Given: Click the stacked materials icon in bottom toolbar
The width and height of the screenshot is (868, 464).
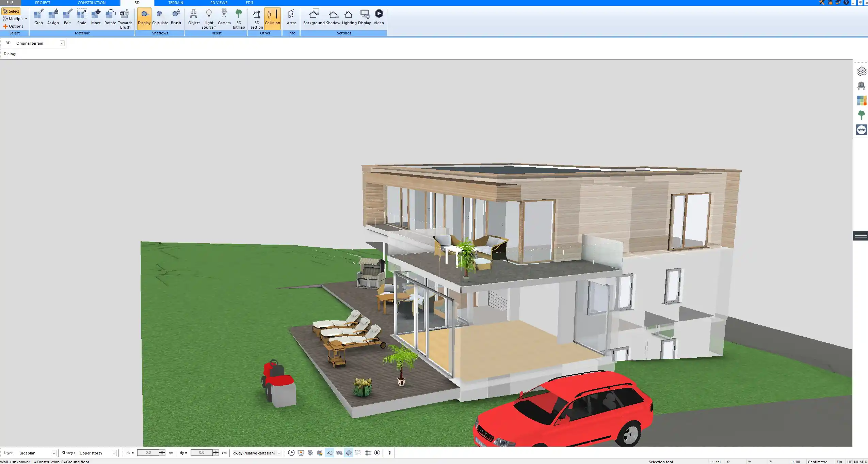Looking at the screenshot, I should point(320,453).
